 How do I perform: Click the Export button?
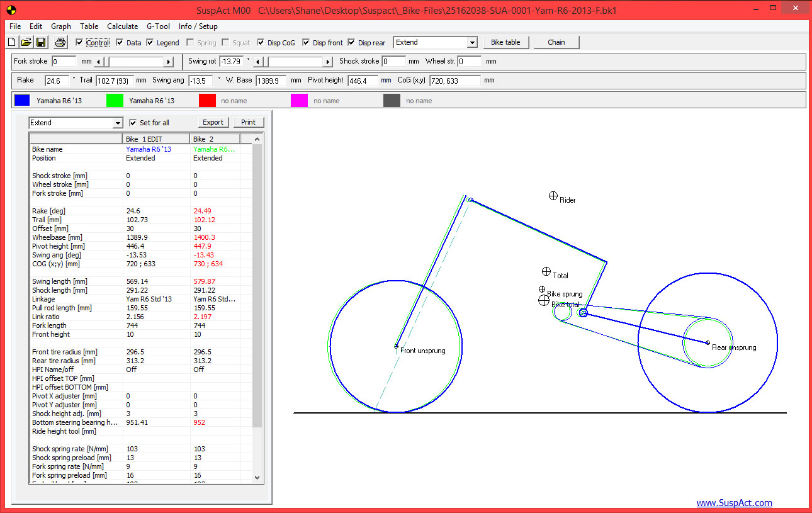[213, 122]
